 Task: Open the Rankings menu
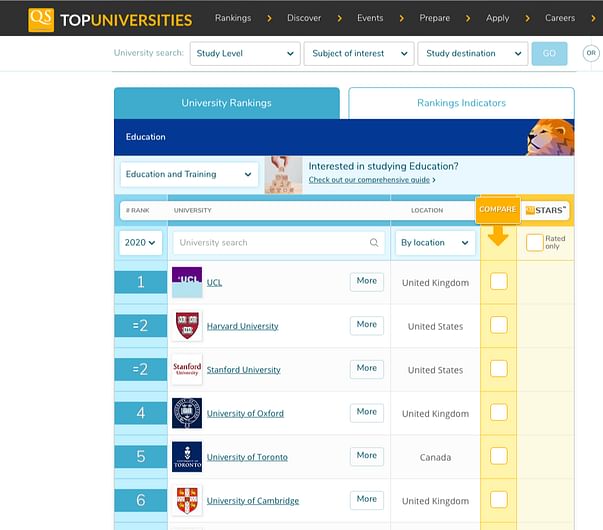coord(233,18)
